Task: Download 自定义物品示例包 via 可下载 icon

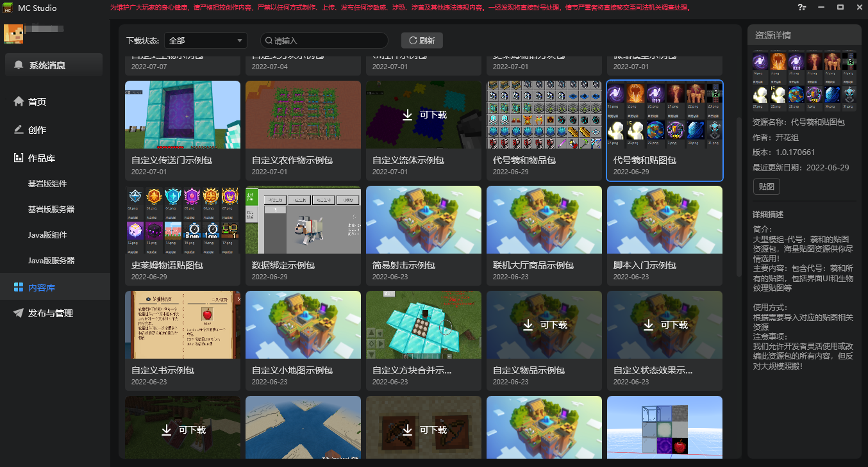Action: [528, 325]
